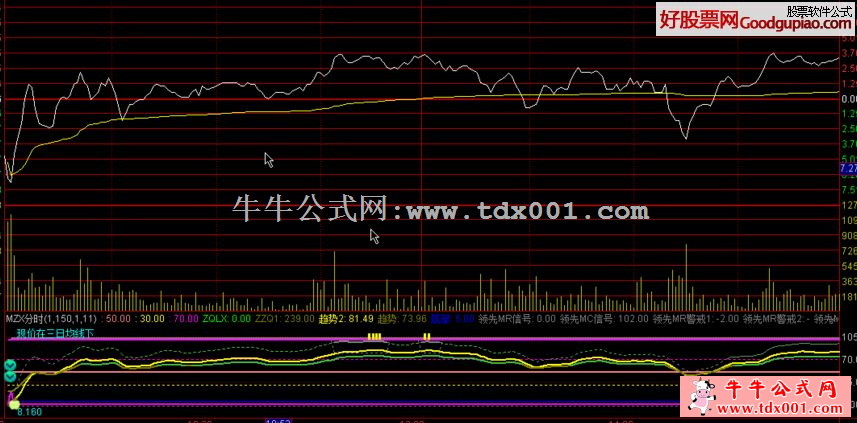Click the pair of yellow signal bars

[426, 337]
